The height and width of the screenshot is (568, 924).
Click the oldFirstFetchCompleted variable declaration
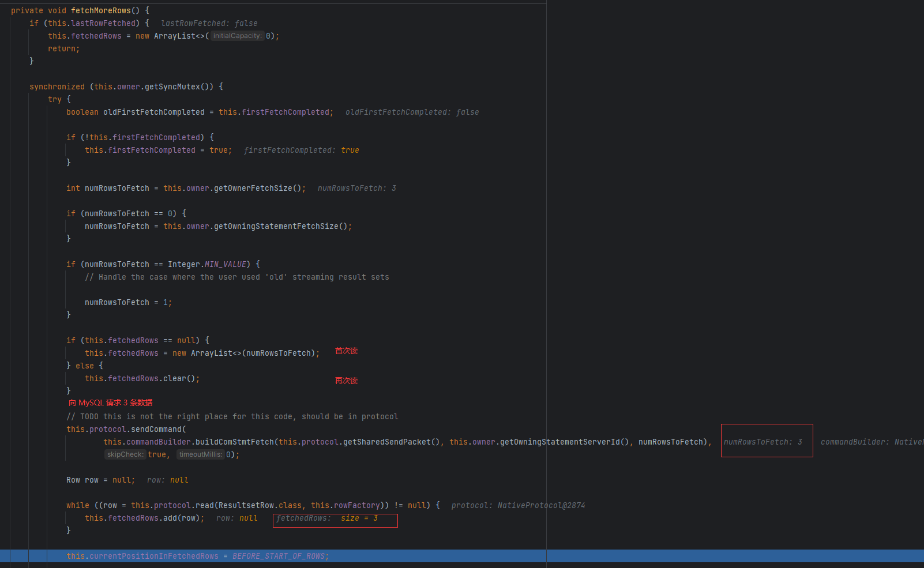pos(154,112)
